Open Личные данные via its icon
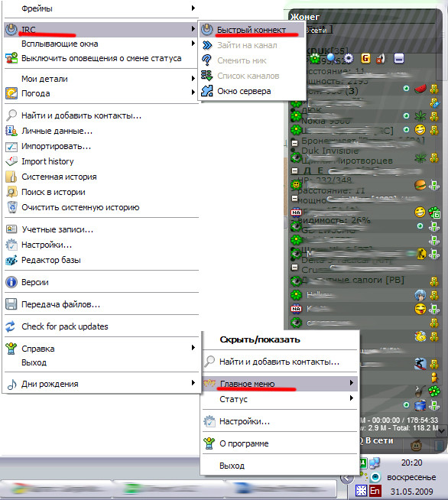Image resolution: width=448 pixels, height=500 pixels. [11, 131]
